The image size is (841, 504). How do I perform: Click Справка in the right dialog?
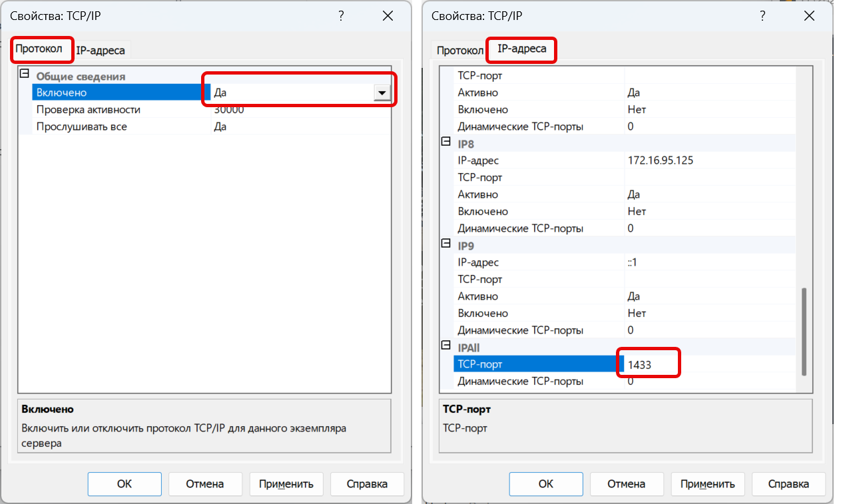pos(788,484)
